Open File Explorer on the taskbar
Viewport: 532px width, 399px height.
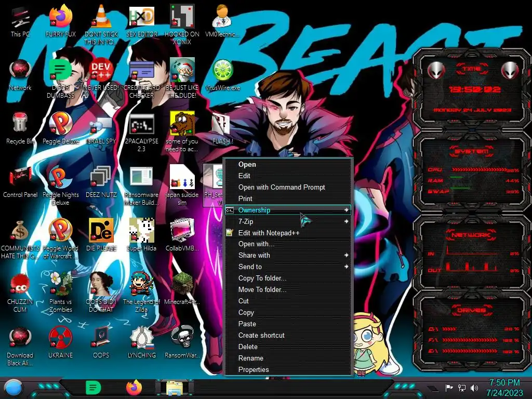click(175, 388)
